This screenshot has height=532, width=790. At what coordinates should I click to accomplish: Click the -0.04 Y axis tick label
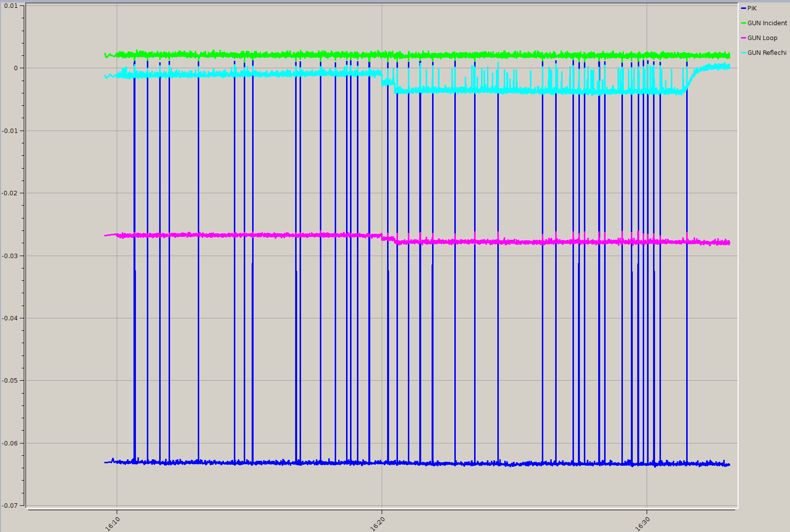click(10, 318)
